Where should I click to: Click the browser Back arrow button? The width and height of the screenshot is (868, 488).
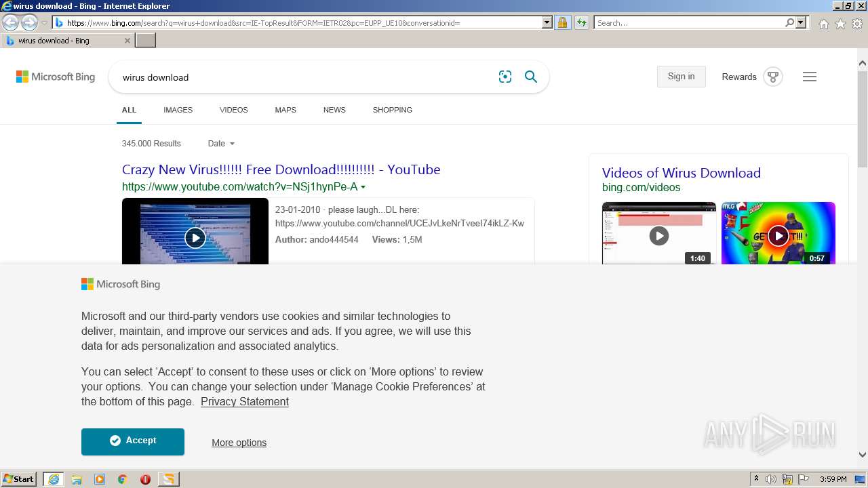pos(11,23)
